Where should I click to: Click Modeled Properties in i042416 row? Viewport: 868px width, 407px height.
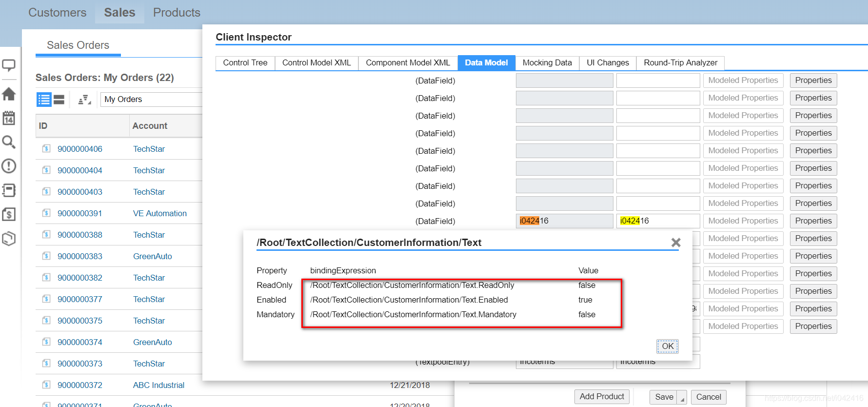(743, 221)
